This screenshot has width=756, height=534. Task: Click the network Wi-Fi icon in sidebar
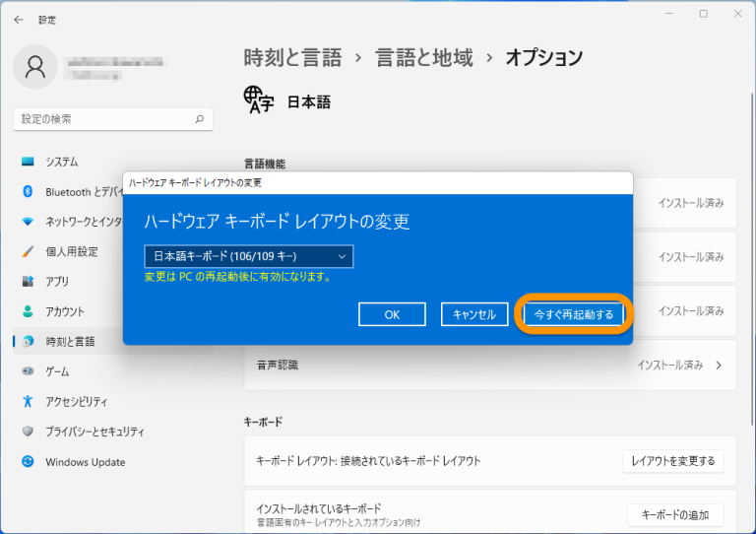(28, 222)
